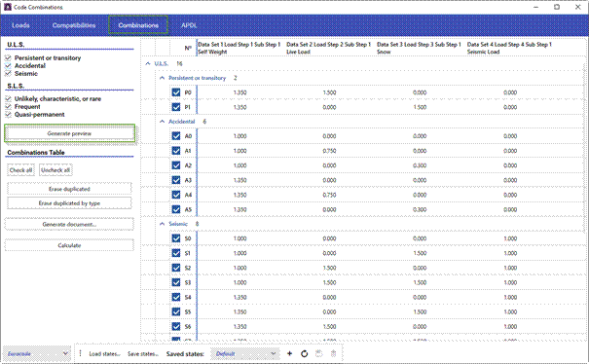Image resolution: width=589 pixels, height=364 pixels.
Task: Select the Combinations tab
Action: 138,25
